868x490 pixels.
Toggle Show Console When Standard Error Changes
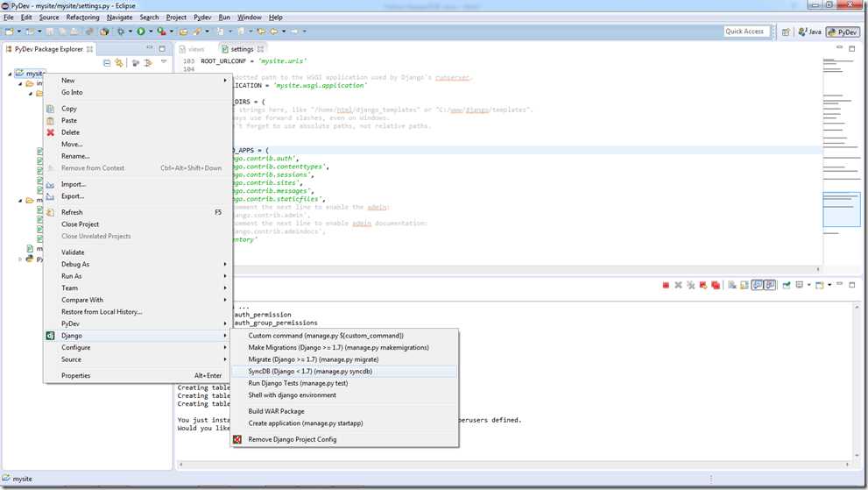(x=770, y=285)
